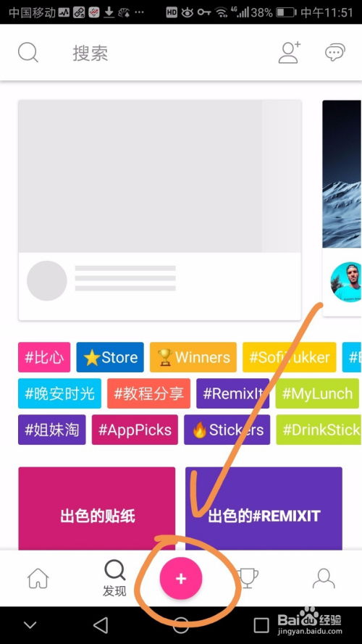Collapse navigation bar with down chevron
This screenshot has width=362, height=644.
tap(30, 625)
